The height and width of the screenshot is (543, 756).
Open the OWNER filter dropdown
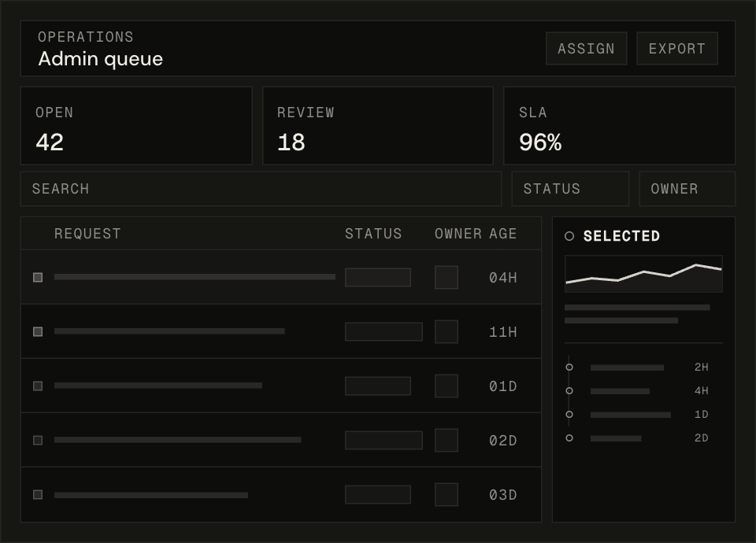[x=687, y=189]
